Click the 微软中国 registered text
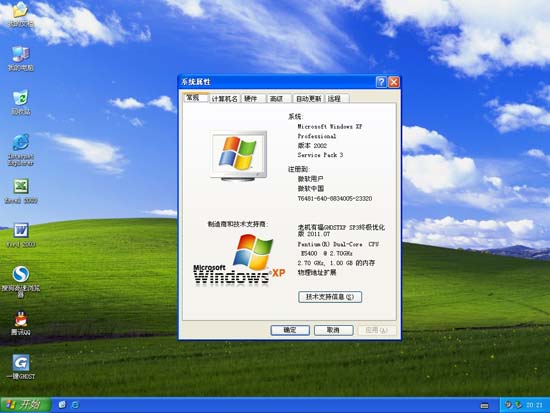550x413 pixels. [x=311, y=188]
